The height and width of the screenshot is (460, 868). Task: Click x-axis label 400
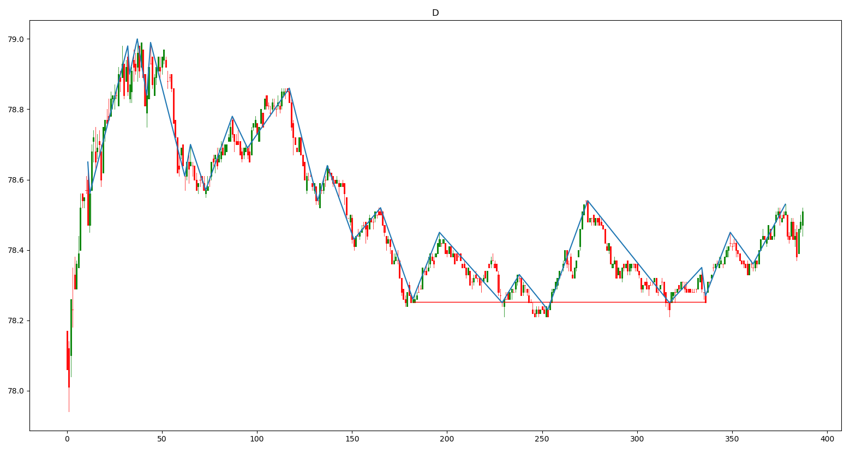[x=827, y=439]
